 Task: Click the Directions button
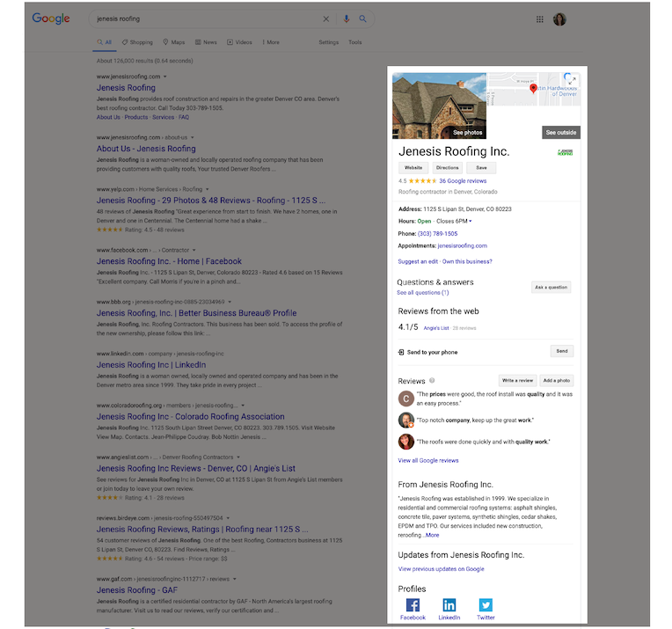(448, 168)
